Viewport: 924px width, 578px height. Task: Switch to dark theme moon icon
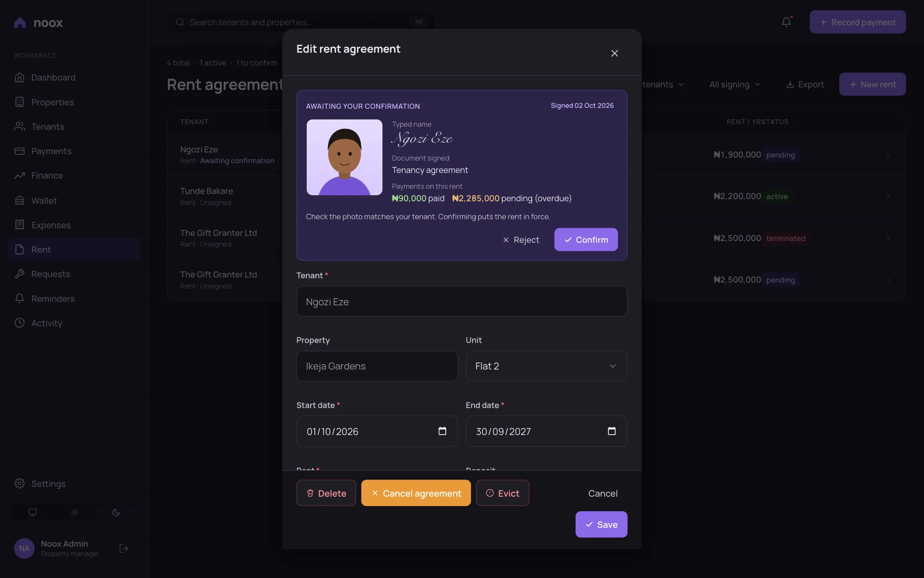(x=116, y=512)
